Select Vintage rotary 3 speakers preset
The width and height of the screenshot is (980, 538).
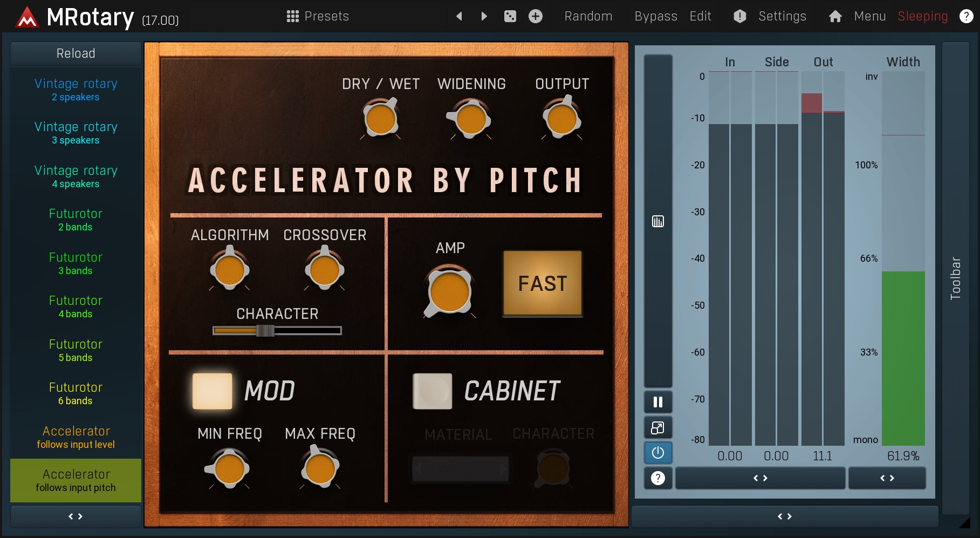[x=76, y=133]
